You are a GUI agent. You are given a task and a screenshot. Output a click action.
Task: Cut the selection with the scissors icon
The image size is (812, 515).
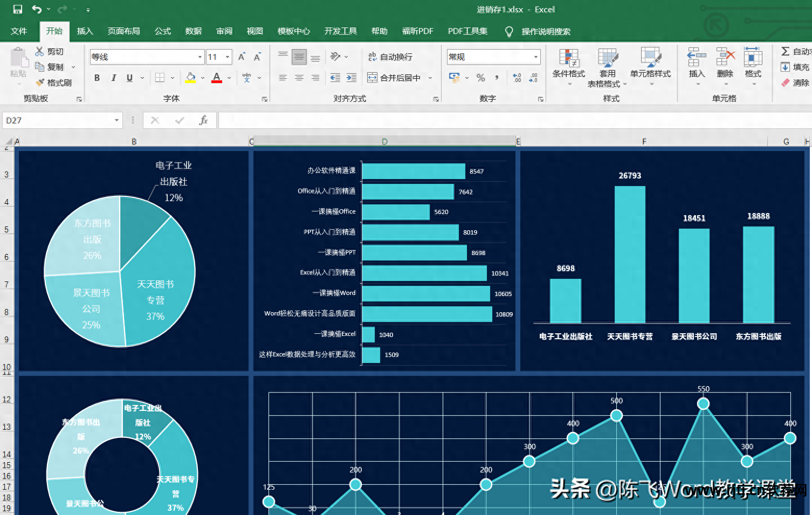point(39,51)
